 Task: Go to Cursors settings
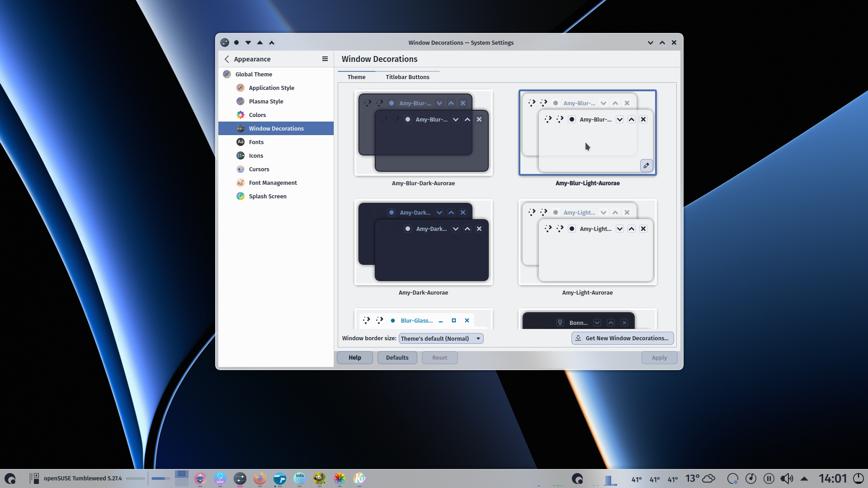coord(276,169)
